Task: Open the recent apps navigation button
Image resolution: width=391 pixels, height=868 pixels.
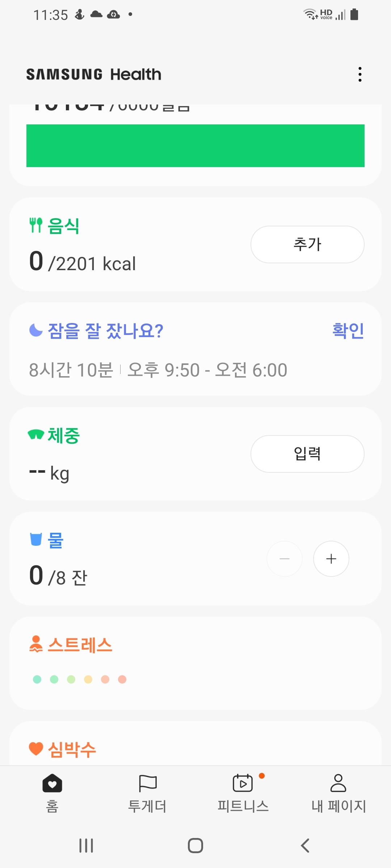Action: (86, 846)
